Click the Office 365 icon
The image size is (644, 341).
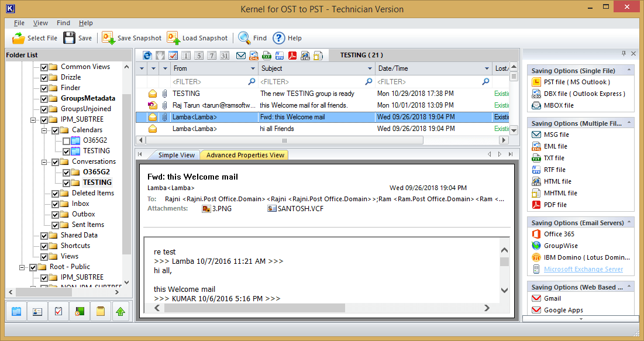click(536, 234)
